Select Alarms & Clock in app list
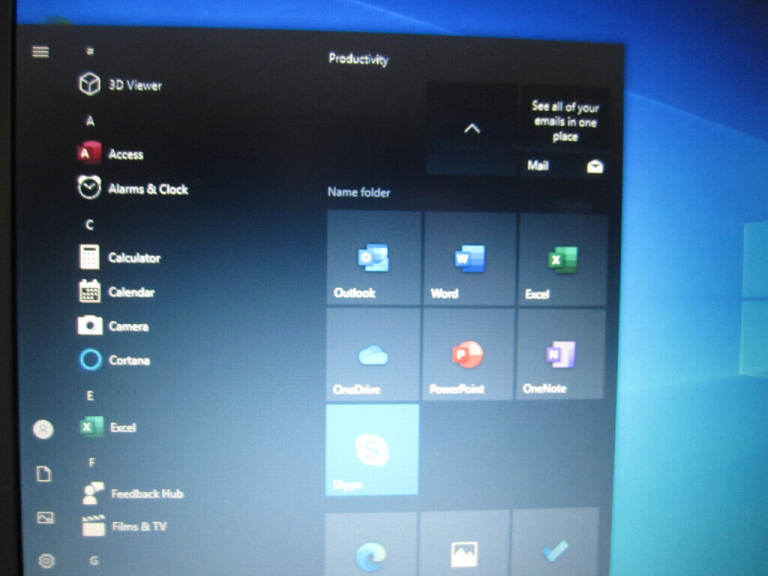 [146, 188]
